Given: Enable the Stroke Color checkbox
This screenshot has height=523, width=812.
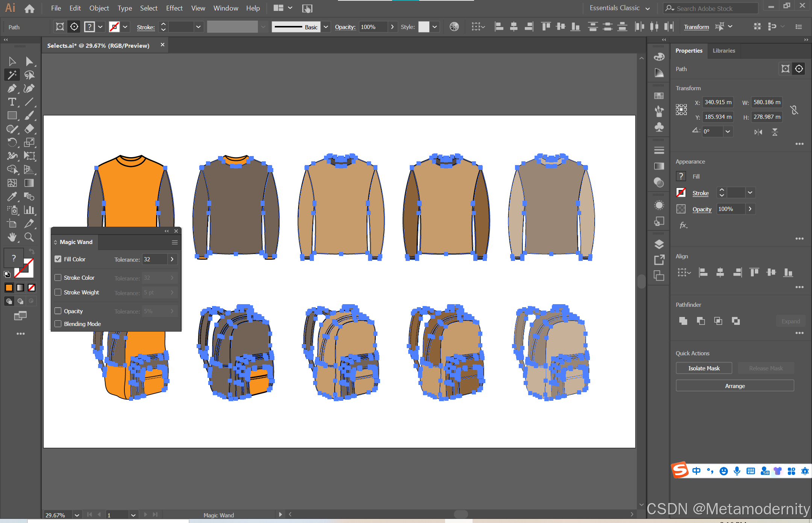Looking at the screenshot, I should point(58,277).
